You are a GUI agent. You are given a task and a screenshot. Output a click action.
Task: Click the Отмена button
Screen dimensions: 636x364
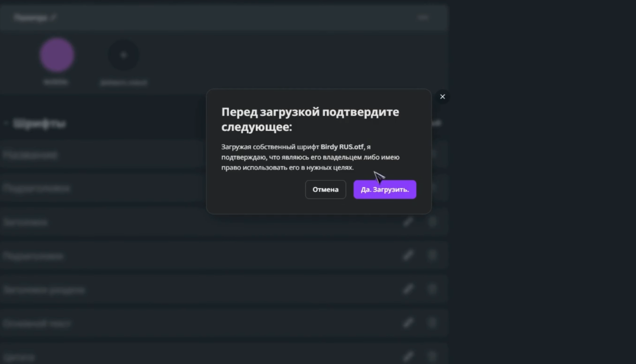coord(326,190)
